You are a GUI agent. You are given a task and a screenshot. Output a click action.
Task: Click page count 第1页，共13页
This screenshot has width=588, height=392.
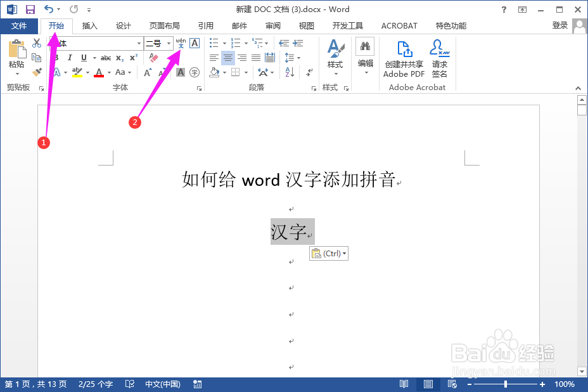35,384
